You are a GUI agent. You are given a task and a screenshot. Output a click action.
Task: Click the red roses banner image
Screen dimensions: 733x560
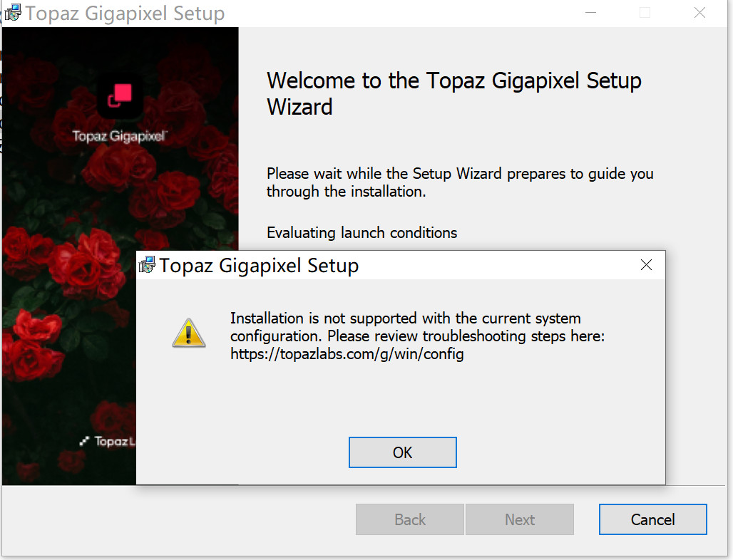pyautogui.click(x=71, y=285)
